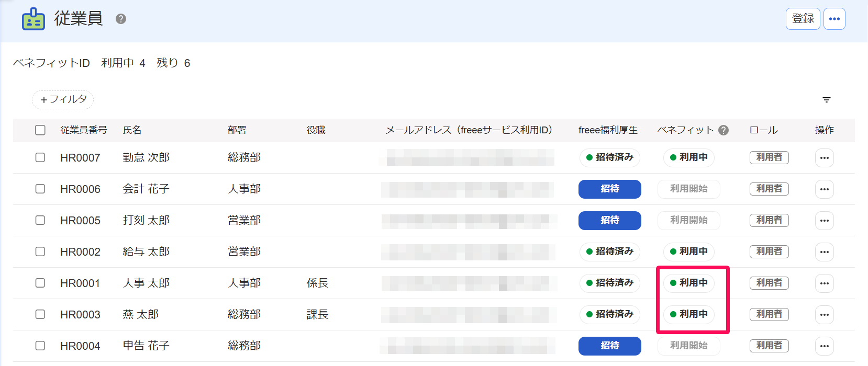Click 課長 position cell
This screenshot has height=366, width=868.
[318, 314]
